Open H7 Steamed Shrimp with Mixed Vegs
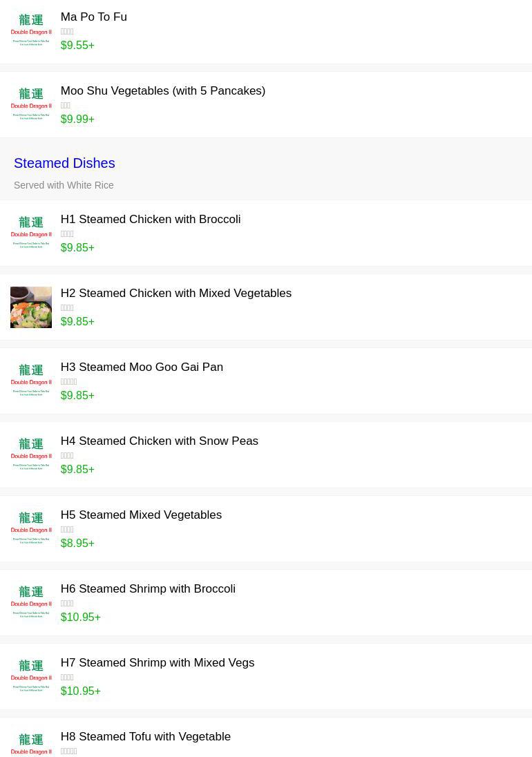 (157, 663)
